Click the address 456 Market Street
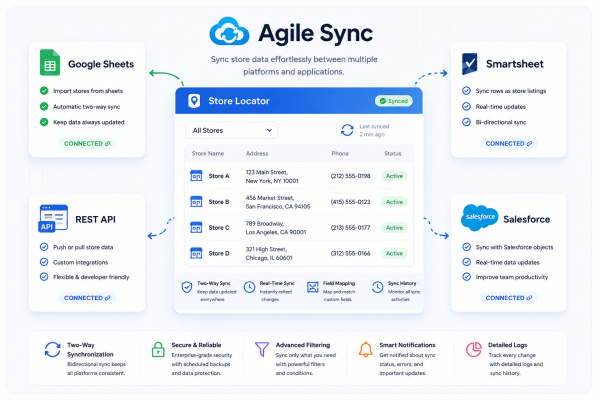600x400 pixels. (278, 202)
